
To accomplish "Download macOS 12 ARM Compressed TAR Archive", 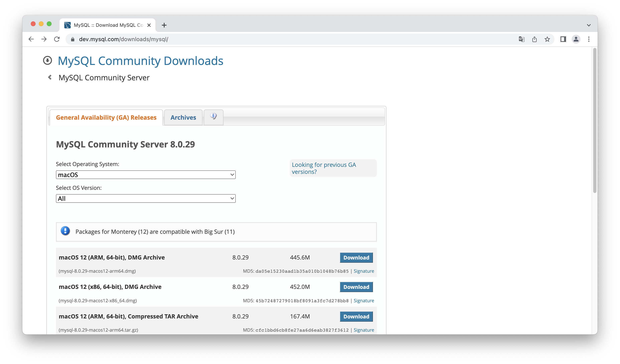I will coord(356,316).
